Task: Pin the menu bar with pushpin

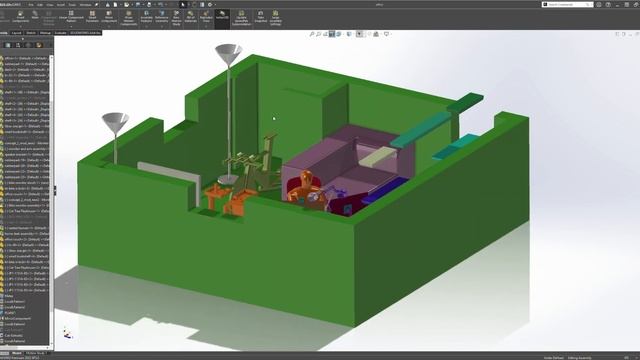Action: pos(97,4)
